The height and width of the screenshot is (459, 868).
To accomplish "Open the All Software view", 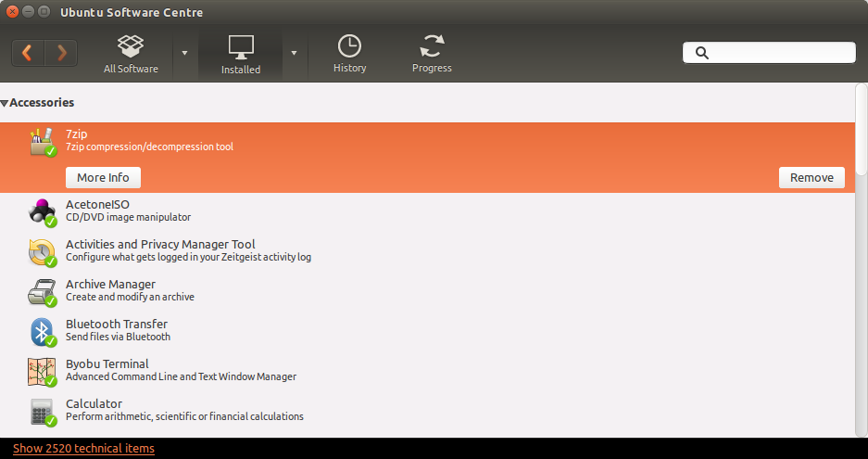I will [131, 55].
